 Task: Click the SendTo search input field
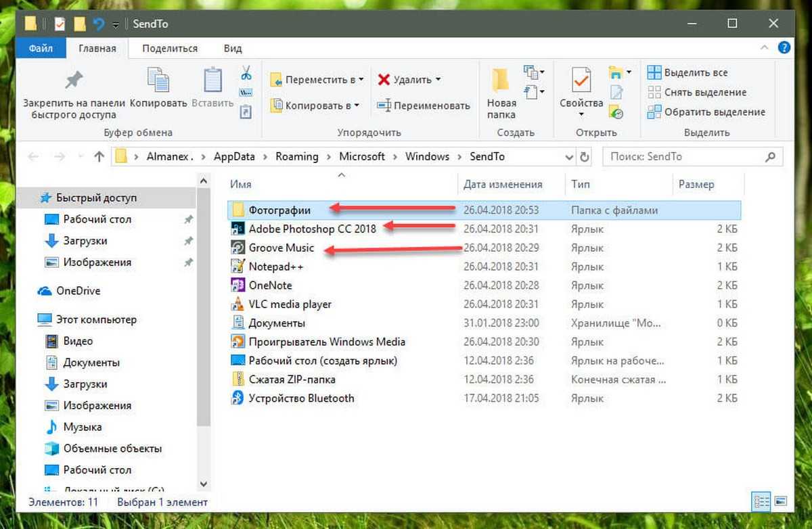683,156
